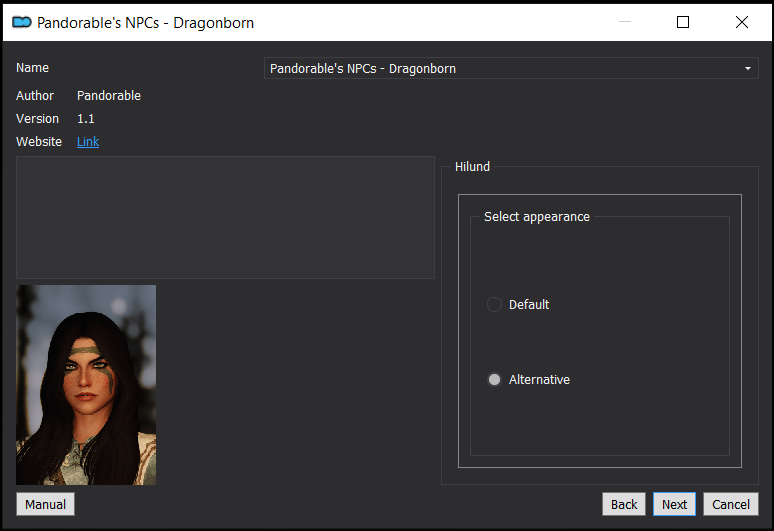Click the author name "Pandorable"
The height and width of the screenshot is (531, 774).
[109, 96]
